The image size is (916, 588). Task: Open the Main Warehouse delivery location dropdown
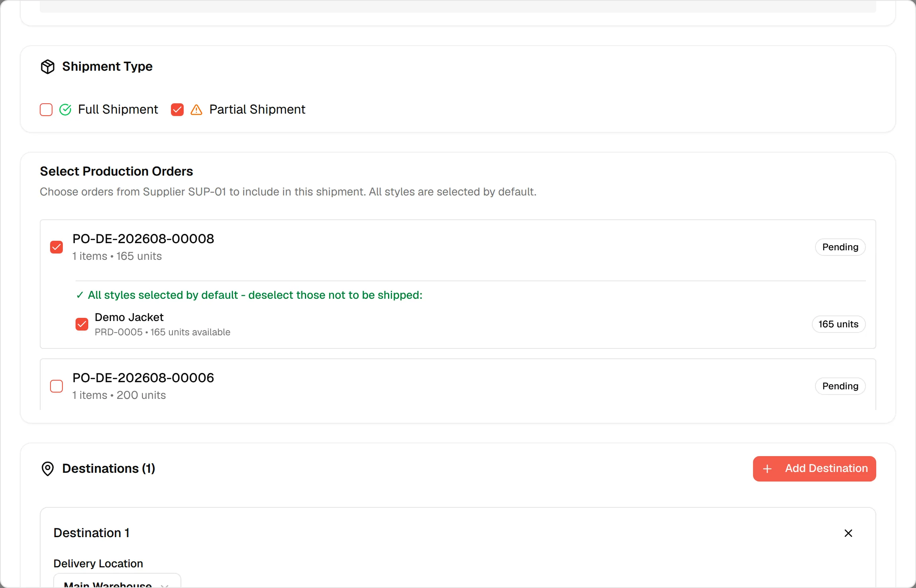117,581
